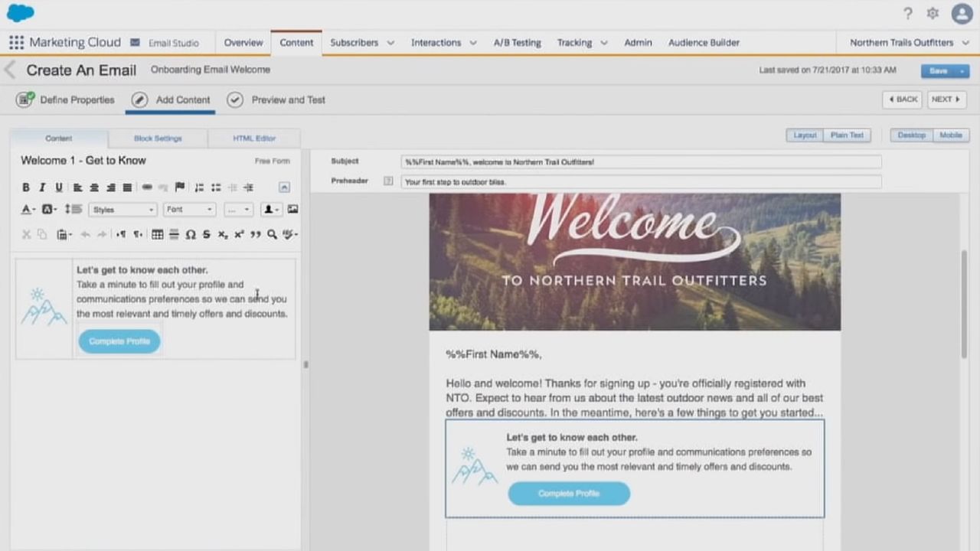This screenshot has height=551, width=980.
Task: Apply superscript formatting
Action: 239,234
